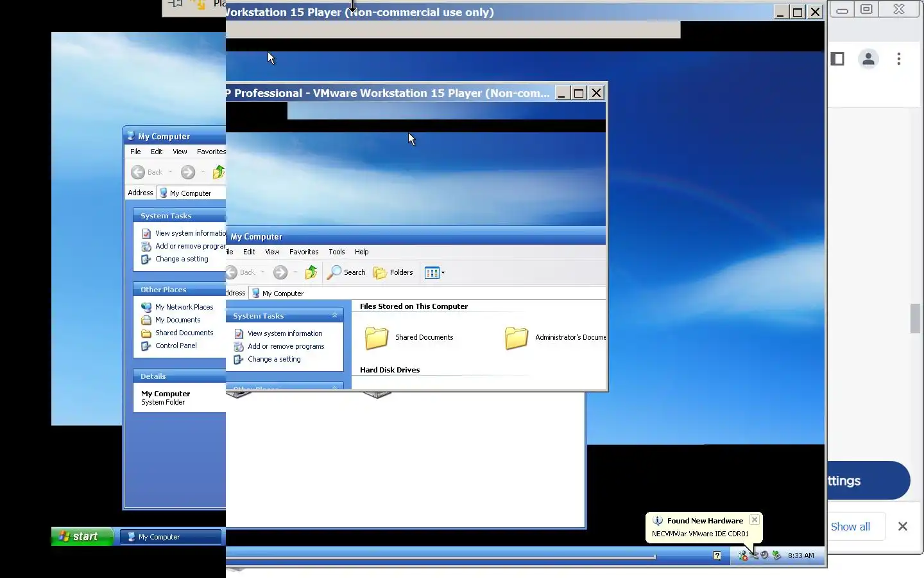
Task: Click address field in left My Computer window
Action: 191,193
